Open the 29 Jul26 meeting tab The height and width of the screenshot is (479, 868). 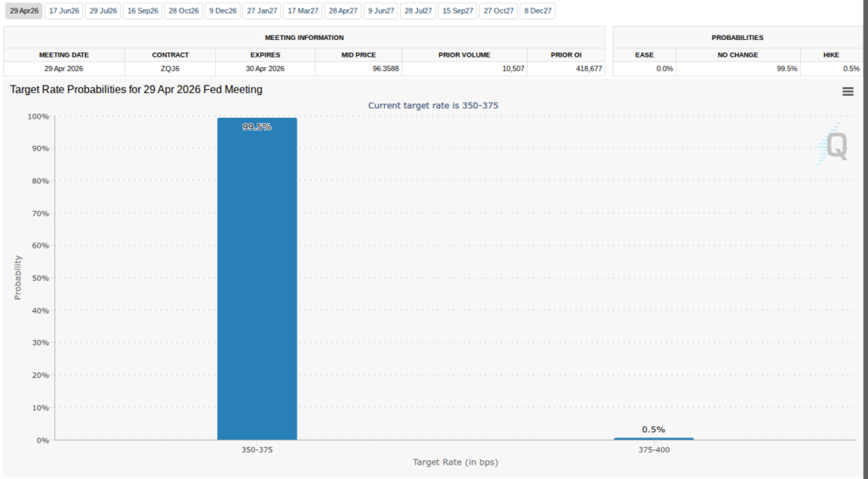click(103, 11)
